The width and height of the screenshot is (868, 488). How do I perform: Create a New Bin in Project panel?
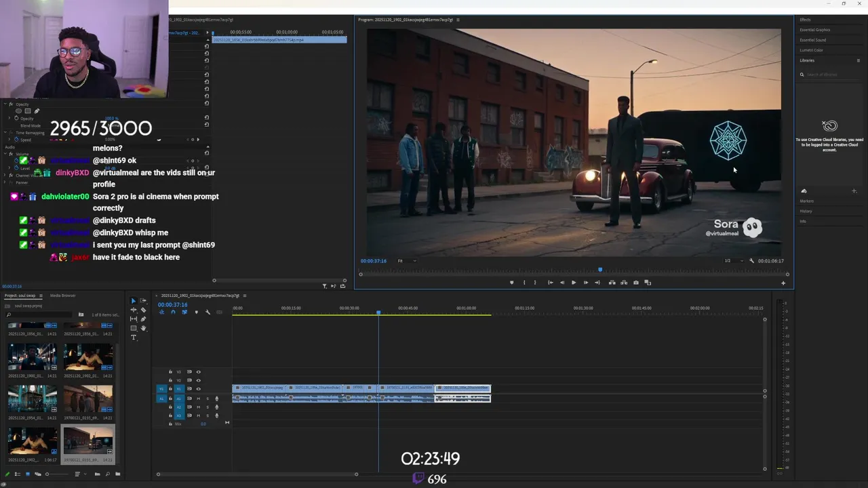pos(118,474)
